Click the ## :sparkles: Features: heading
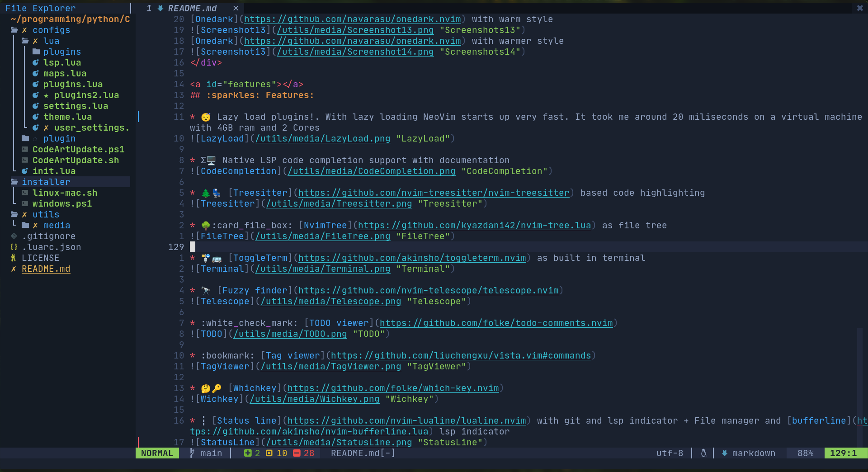Screen dimensions: 868x472 point(252,95)
